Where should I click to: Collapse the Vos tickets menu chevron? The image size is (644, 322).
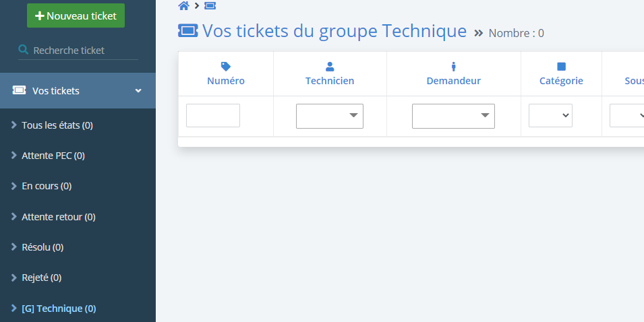pos(138,91)
